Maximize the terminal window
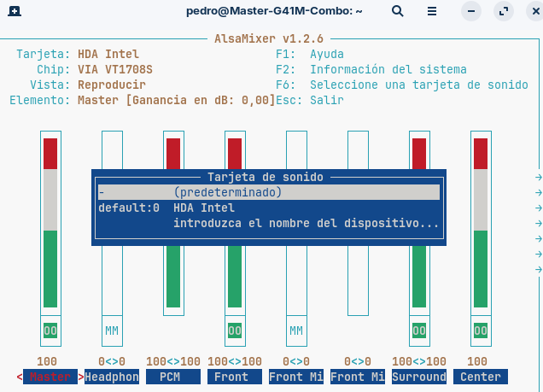The image size is (543, 392). [x=504, y=11]
